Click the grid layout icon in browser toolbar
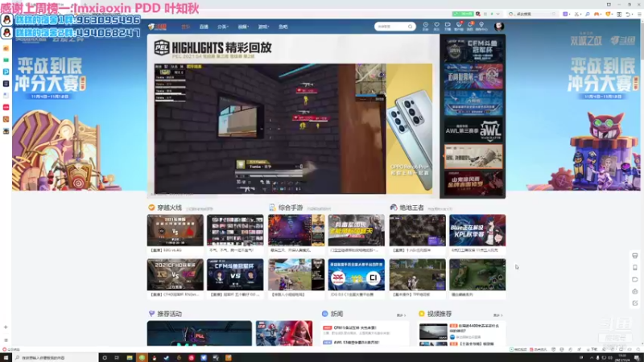Screen dimensions: 644x362 pyautogui.click(x=619, y=14)
